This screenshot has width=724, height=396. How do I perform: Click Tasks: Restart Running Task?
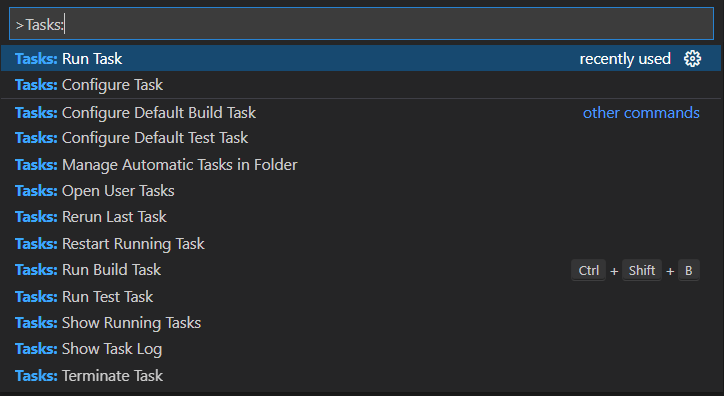click(x=361, y=244)
